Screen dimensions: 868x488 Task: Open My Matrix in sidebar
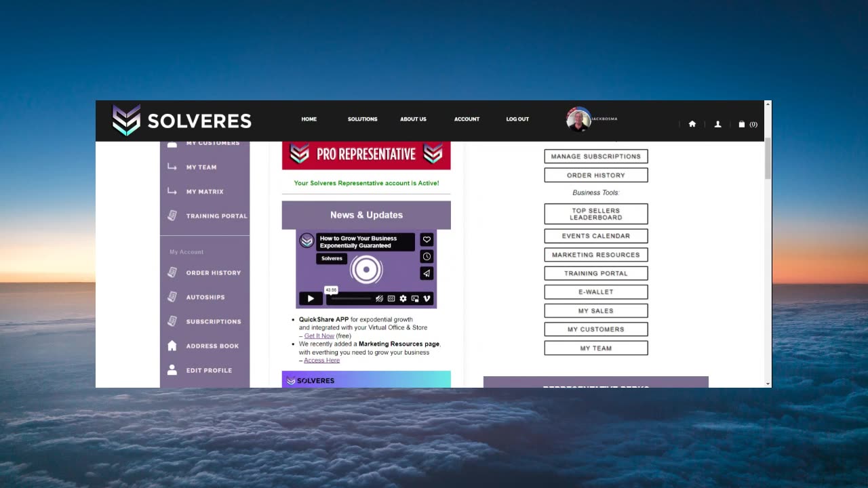tap(205, 192)
